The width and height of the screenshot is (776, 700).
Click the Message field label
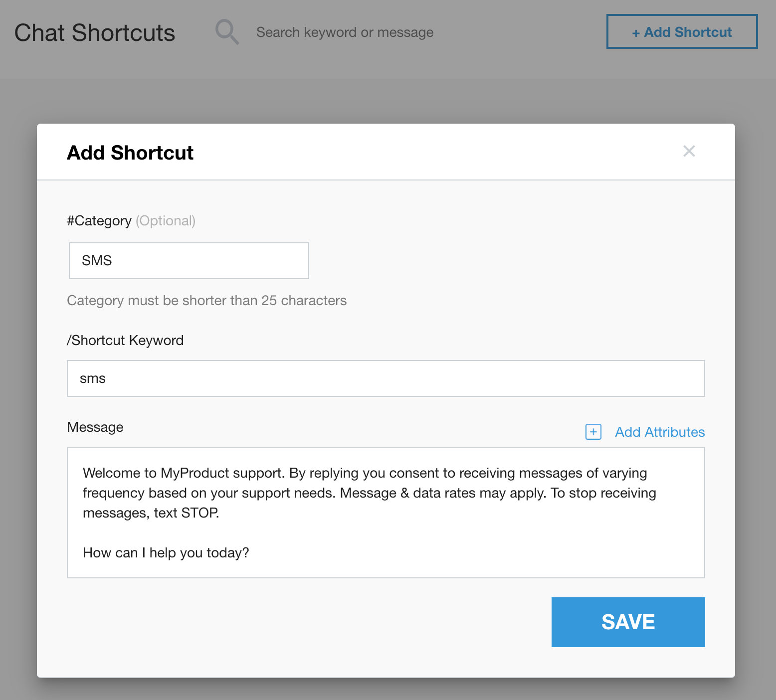(x=95, y=427)
